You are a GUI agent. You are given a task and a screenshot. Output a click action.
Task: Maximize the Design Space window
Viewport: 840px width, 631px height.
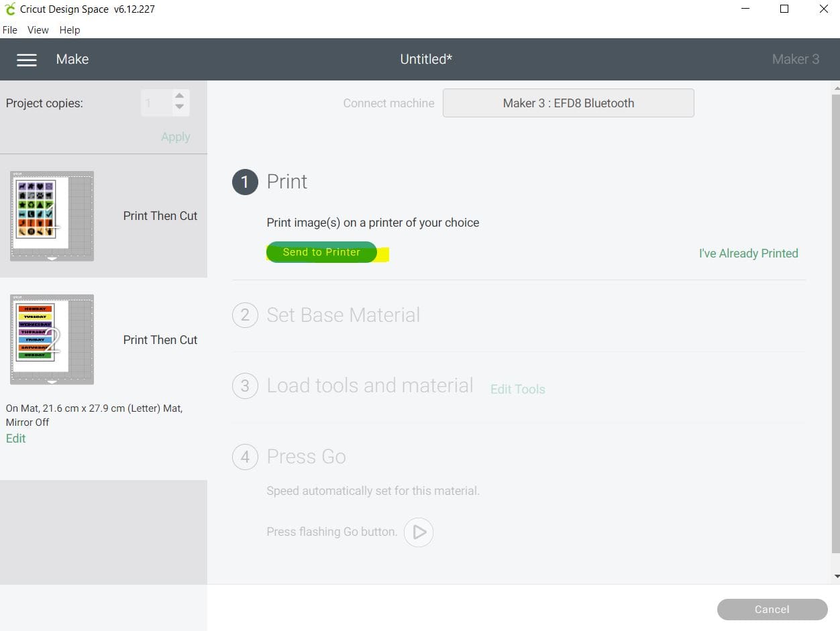[x=784, y=9]
